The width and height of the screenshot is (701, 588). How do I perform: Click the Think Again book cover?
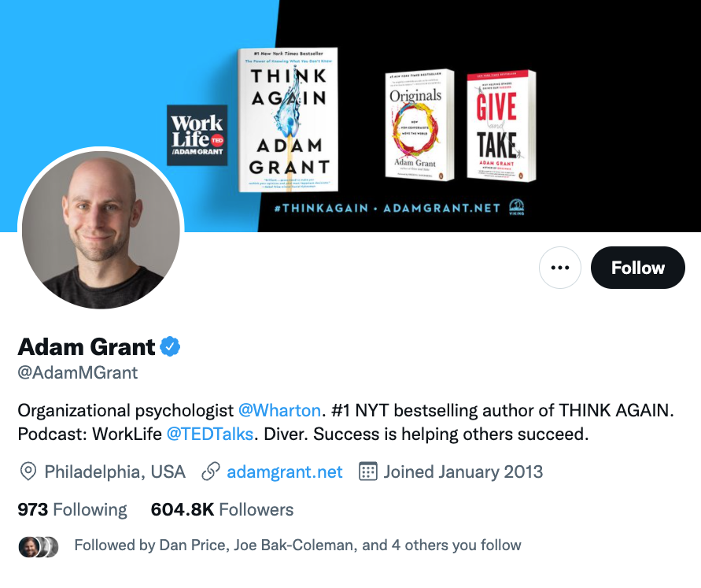(x=289, y=120)
